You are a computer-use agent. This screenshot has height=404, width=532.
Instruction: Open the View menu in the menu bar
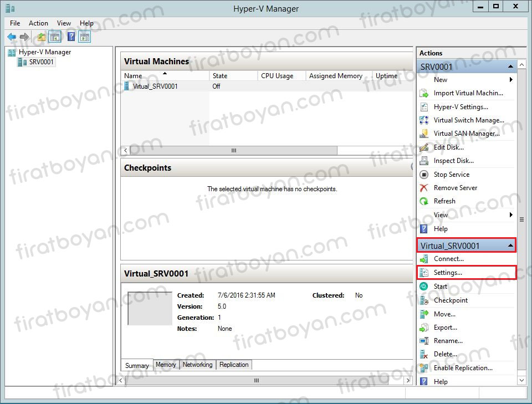click(64, 23)
